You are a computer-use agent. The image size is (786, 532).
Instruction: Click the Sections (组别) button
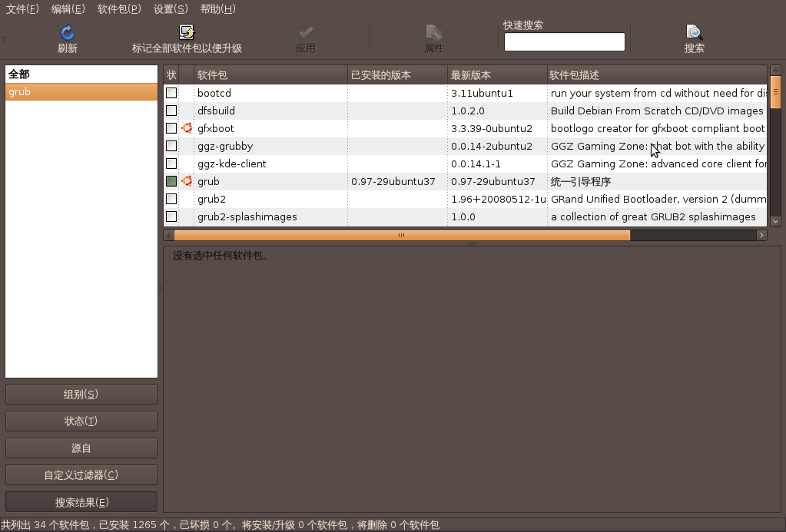(x=81, y=395)
